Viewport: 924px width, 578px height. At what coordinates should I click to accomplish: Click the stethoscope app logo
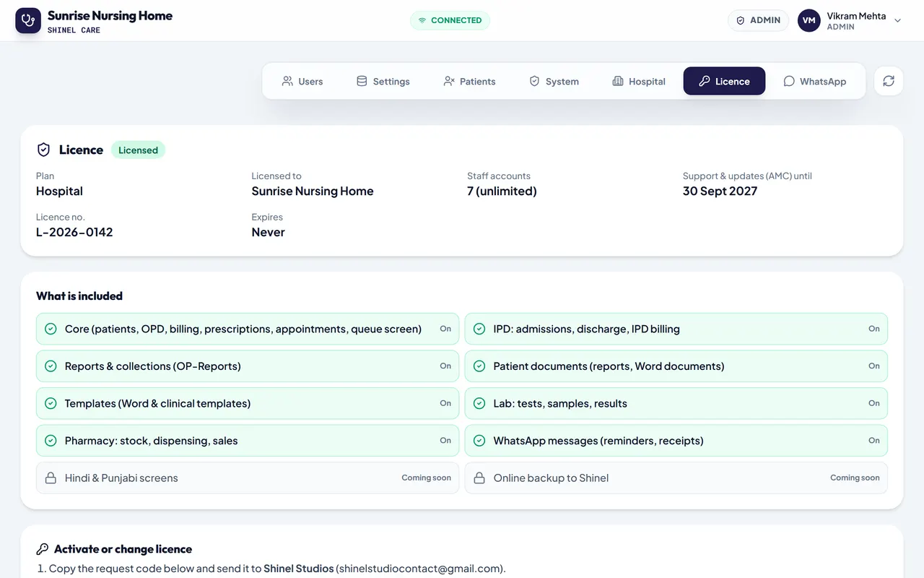tap(28, 20)
